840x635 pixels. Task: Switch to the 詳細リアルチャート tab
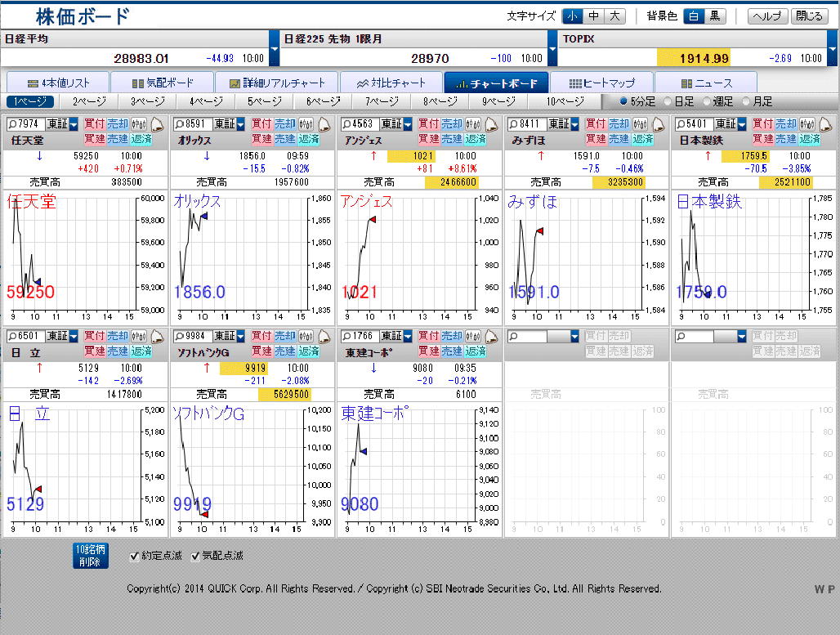coord(277,83)
